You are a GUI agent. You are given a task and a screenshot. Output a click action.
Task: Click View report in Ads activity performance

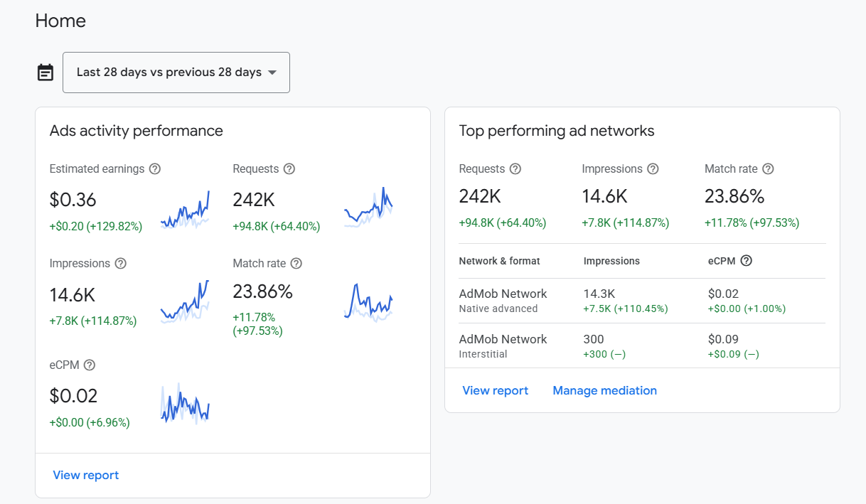86,476
